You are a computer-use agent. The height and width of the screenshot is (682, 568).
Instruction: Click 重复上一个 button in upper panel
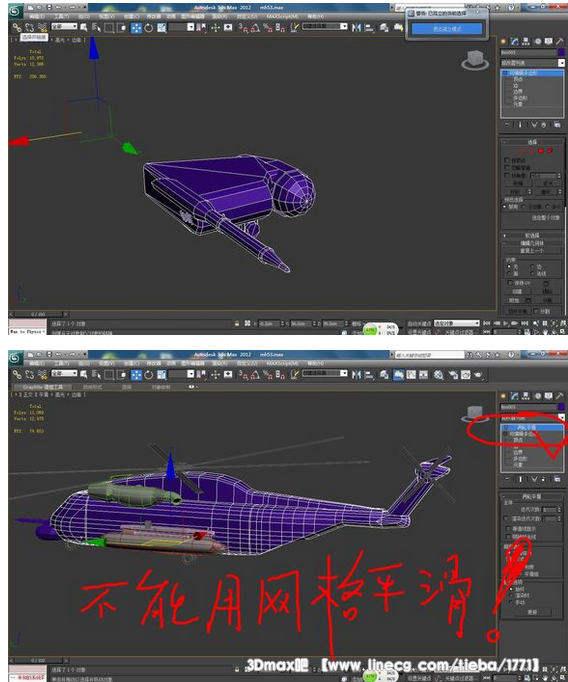[x=531, y=251]
